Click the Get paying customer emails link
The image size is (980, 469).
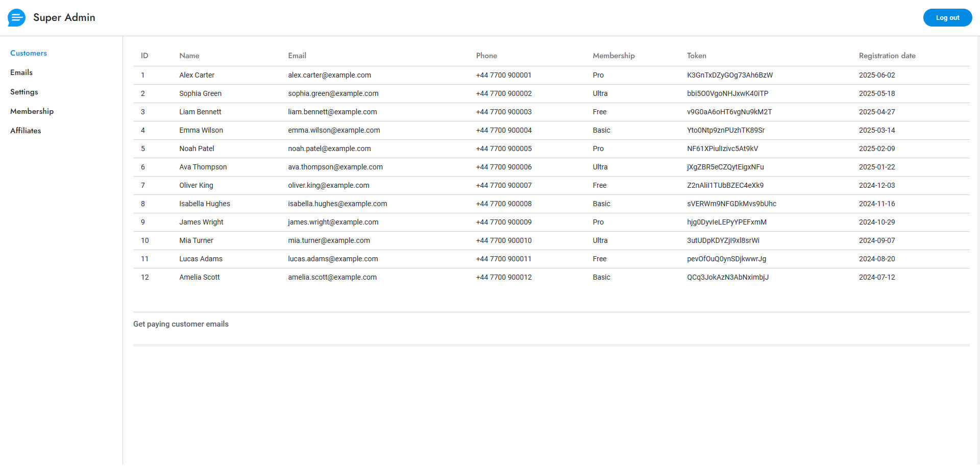[181, 324]
